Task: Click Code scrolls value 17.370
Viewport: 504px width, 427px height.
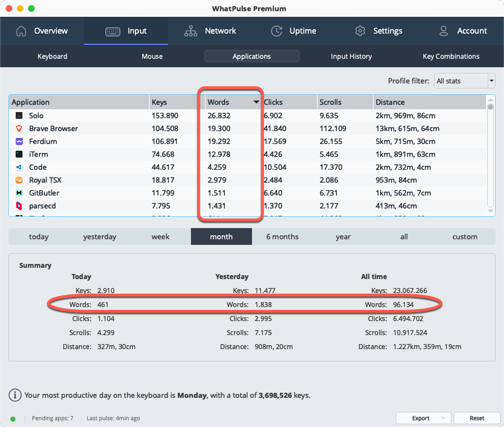Action: [x=331, y=167]
